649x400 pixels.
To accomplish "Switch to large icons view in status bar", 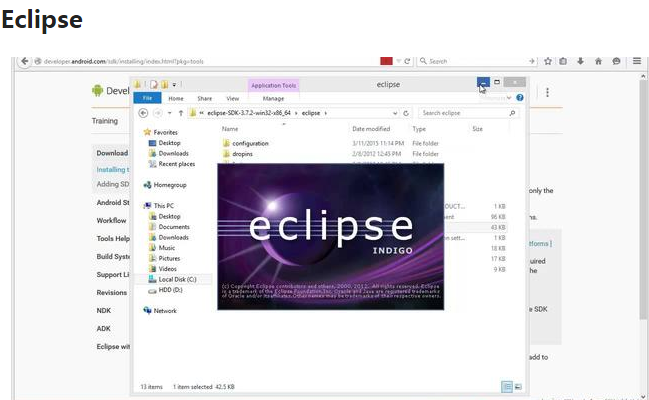I will (517, 386).
